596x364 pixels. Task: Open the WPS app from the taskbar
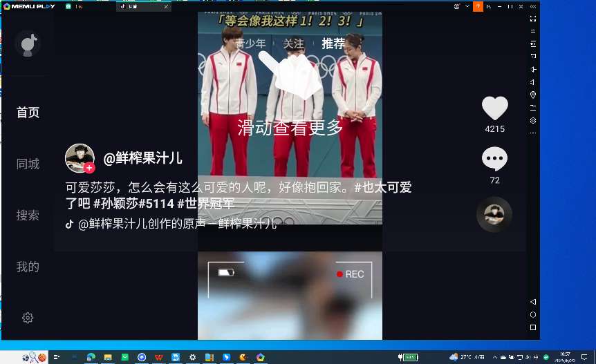coord(159,357)
